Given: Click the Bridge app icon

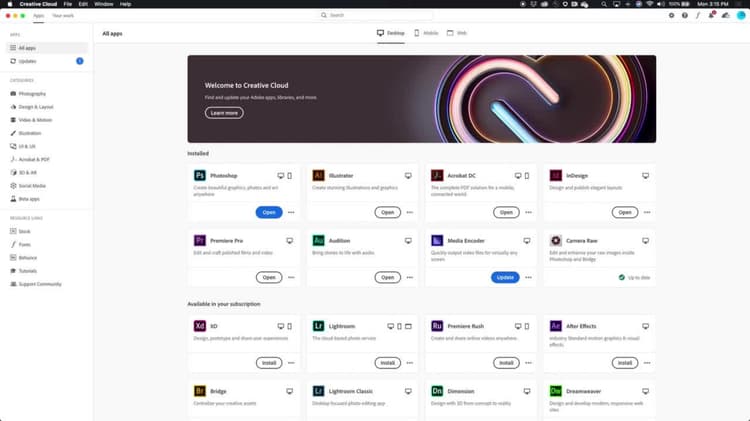Looking at the screenshot, I should 199,391.
